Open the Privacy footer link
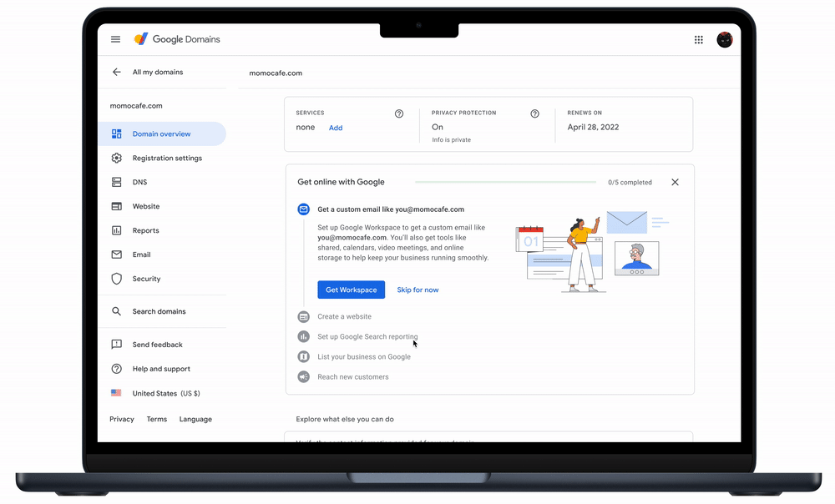Image resolution: width=835 pixels, height=504 pixels. [x=122, y=420]
